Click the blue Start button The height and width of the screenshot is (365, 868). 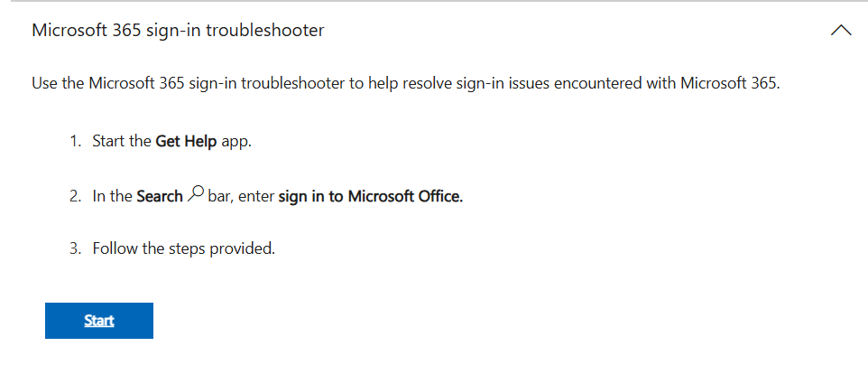click(99, 321)
